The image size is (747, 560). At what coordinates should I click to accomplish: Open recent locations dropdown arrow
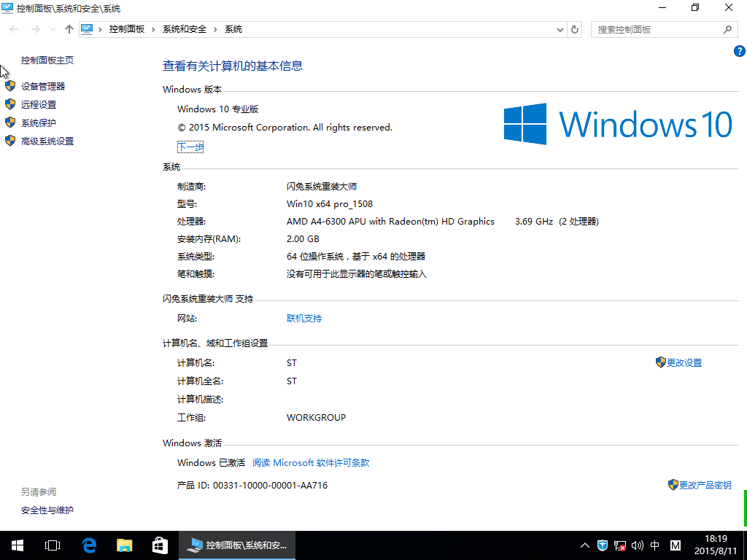(53, 29)
